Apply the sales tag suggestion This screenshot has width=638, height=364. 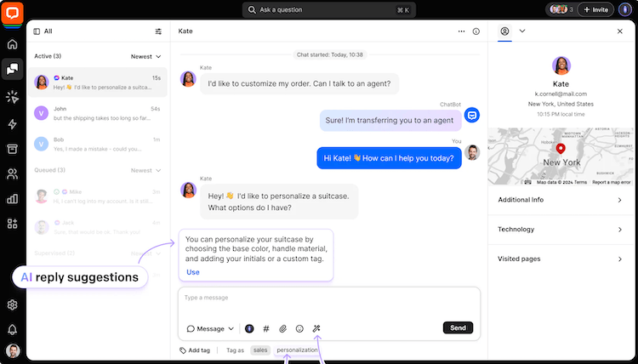[x=260, y=350]
